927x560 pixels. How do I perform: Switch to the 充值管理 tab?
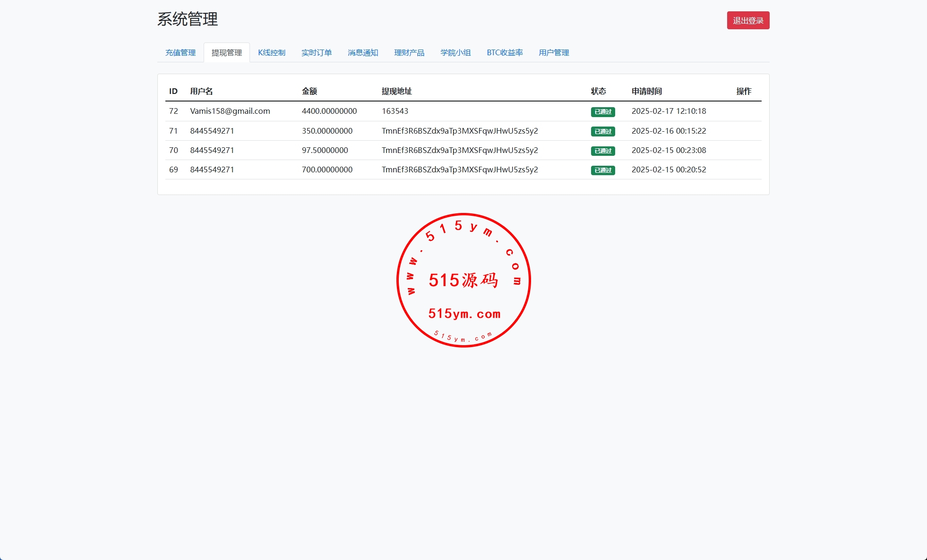tap(180, 52)
